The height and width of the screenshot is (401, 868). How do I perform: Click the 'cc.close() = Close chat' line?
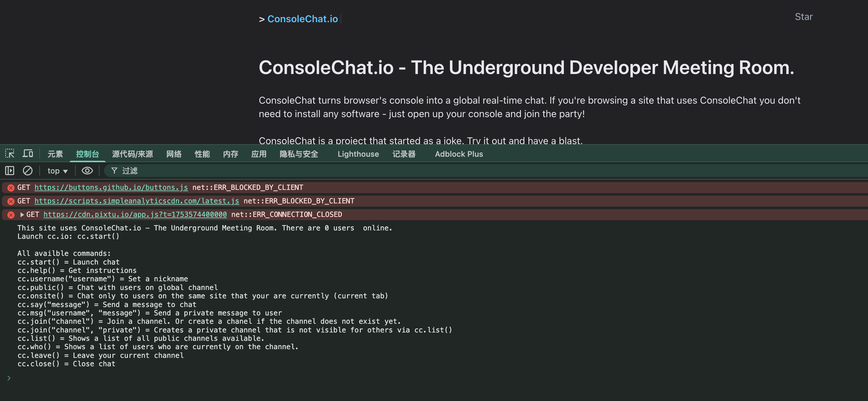(x=66, y=364)
